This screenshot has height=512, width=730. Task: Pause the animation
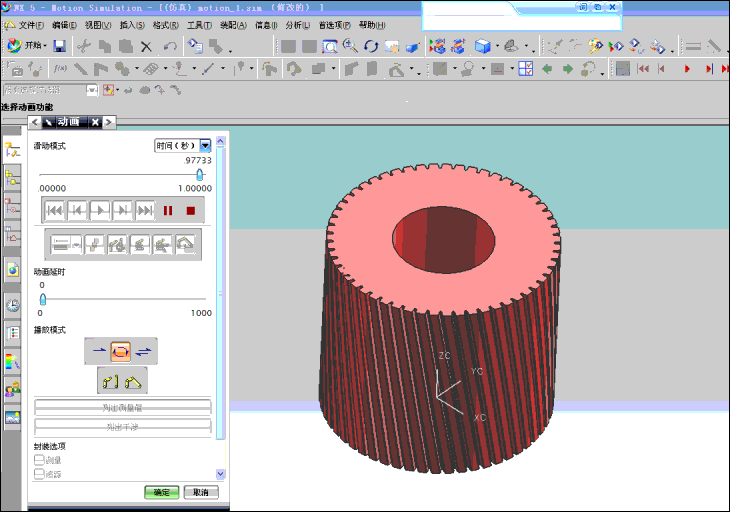click(168, 211)
